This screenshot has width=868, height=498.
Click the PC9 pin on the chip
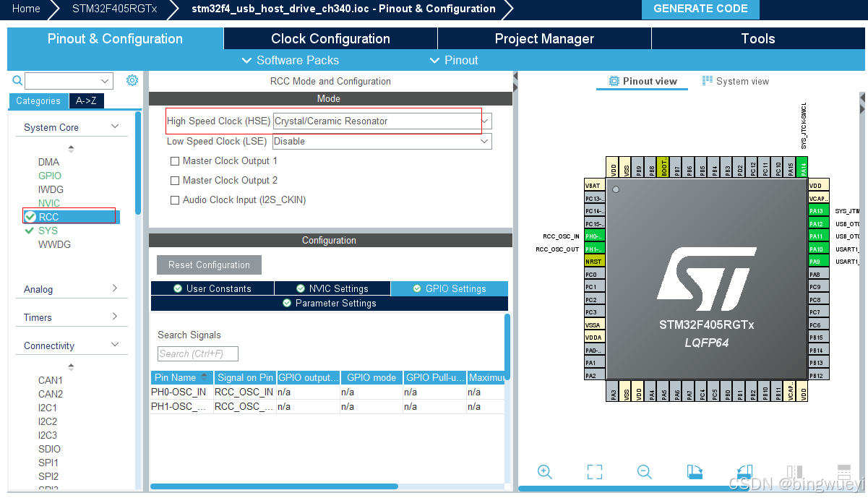(818, 287)
